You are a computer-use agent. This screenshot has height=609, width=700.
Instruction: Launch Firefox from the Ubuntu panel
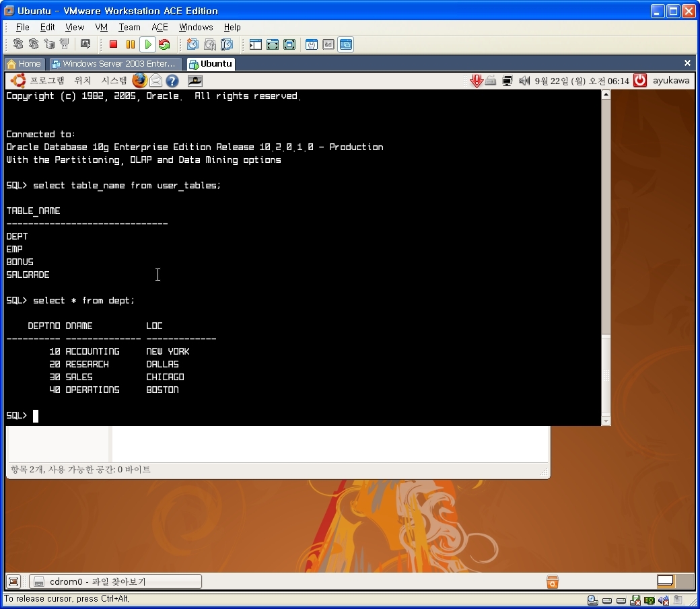click(140, 80)
